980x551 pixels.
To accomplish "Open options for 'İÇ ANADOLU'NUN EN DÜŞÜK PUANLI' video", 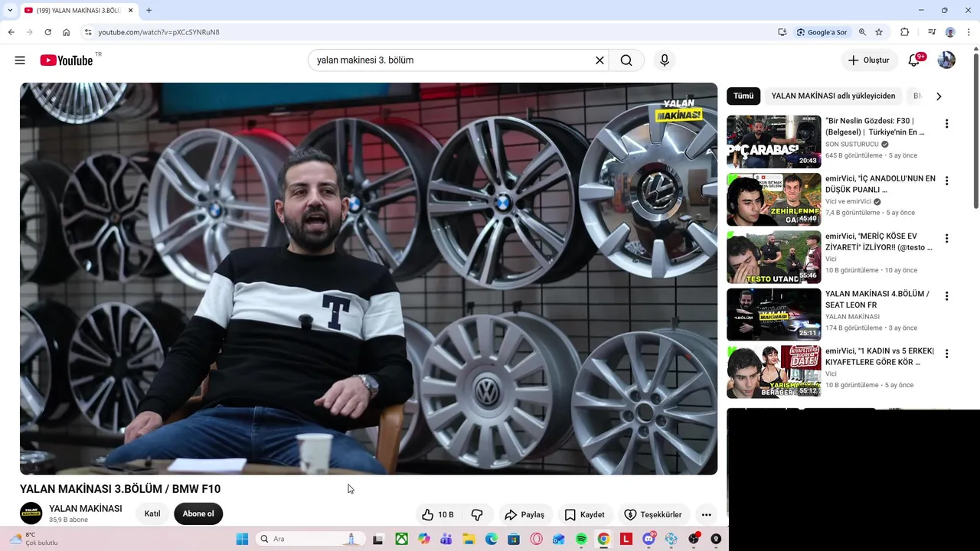I will (x=947, y=181).
